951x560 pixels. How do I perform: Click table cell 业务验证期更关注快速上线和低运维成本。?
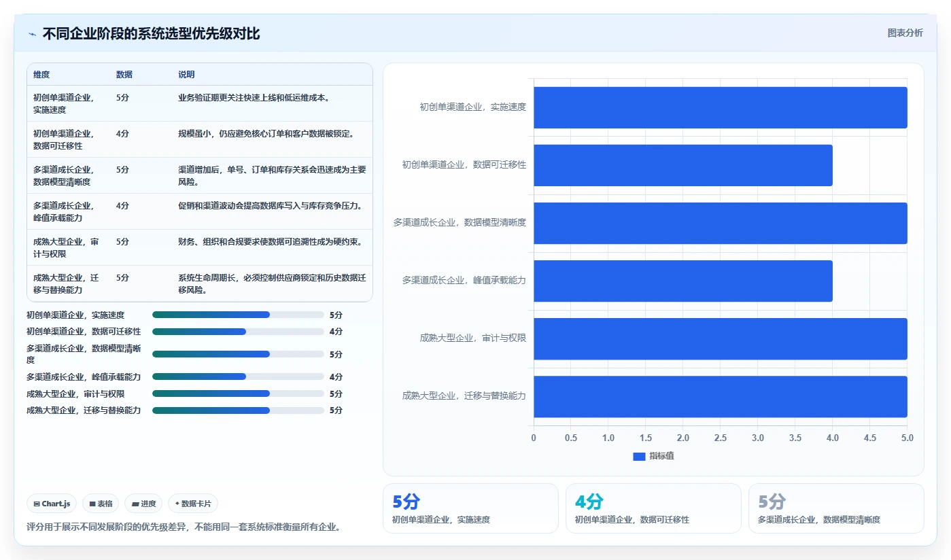pos(272,103)
